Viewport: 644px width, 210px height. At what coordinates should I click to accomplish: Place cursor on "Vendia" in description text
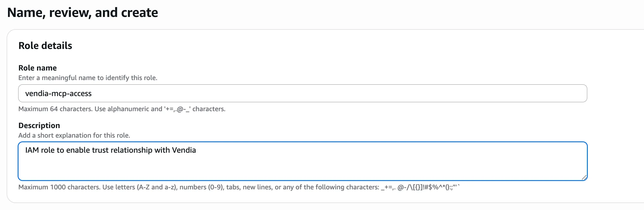point(184,150)
